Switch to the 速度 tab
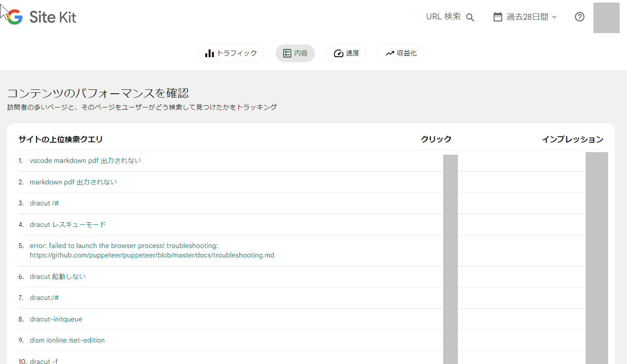 click(x=346, y=53)
